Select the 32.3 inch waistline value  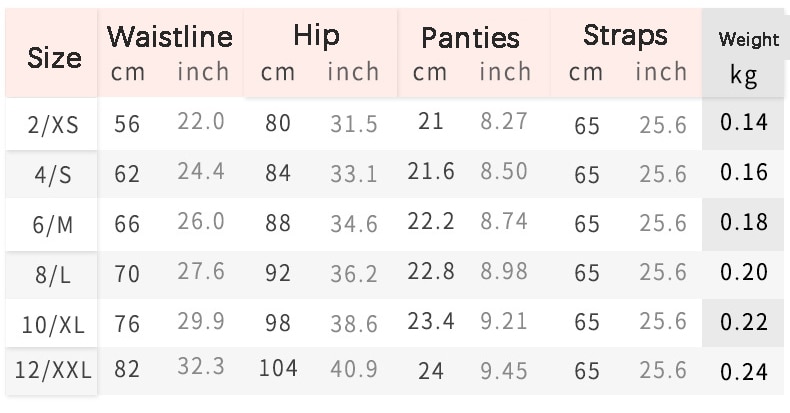pyautogui.click(x=201, y=366)
